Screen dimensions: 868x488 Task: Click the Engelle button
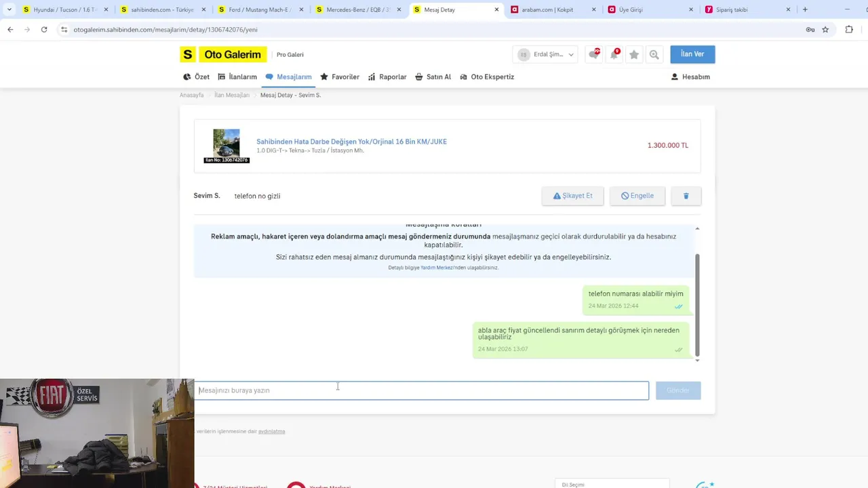(637, 196)
